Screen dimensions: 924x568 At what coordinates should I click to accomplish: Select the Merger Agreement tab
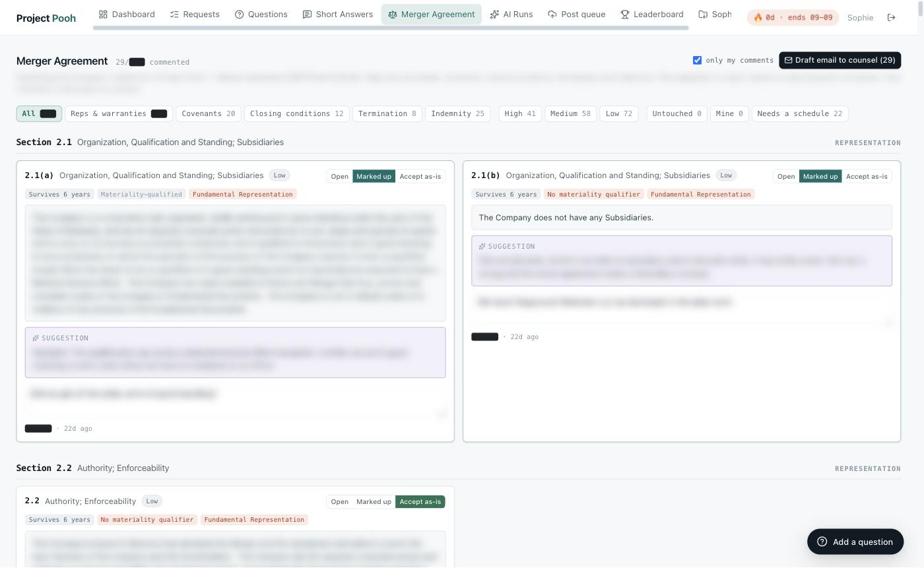pos(431,14)
